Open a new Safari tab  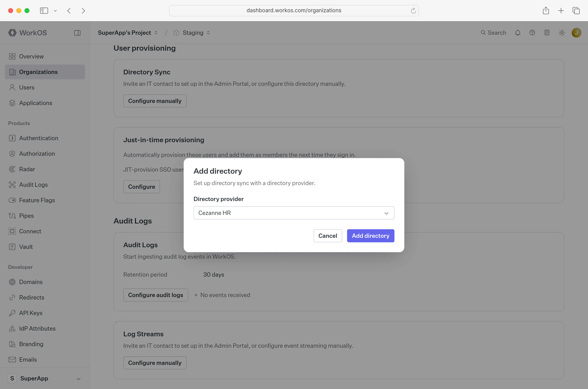pyautogui.click(x=561, y=11)
